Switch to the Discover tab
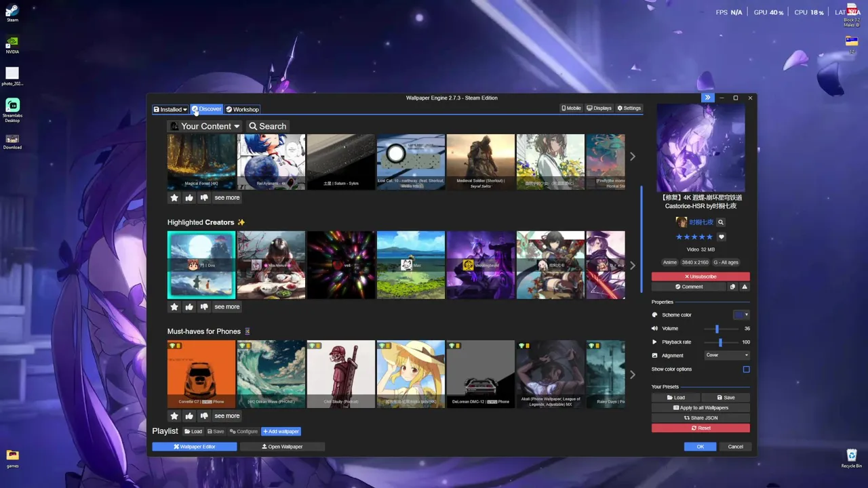The height and width of the screenshot is (488, 868). pyautogui.click(x=206, y=109)
